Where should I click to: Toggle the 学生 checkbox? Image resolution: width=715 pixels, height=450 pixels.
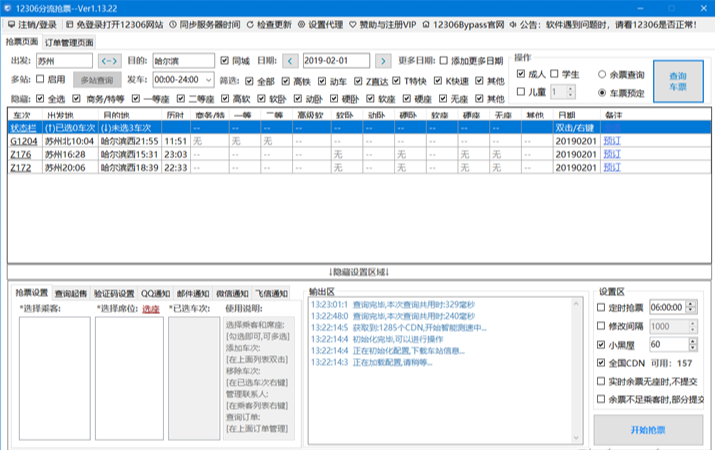tap(556, 74)
